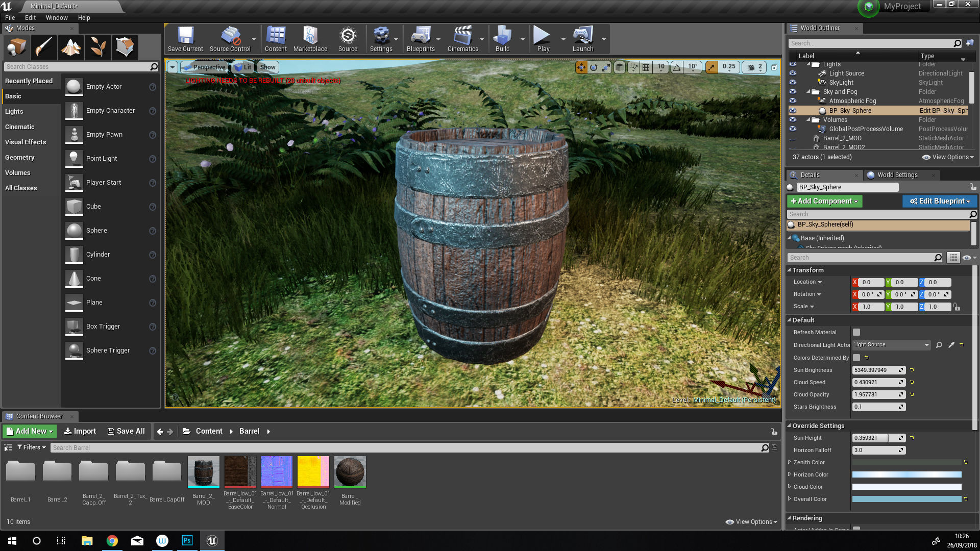Open the File menu
This screenshot has width=980, height=551.
(10, 17)
